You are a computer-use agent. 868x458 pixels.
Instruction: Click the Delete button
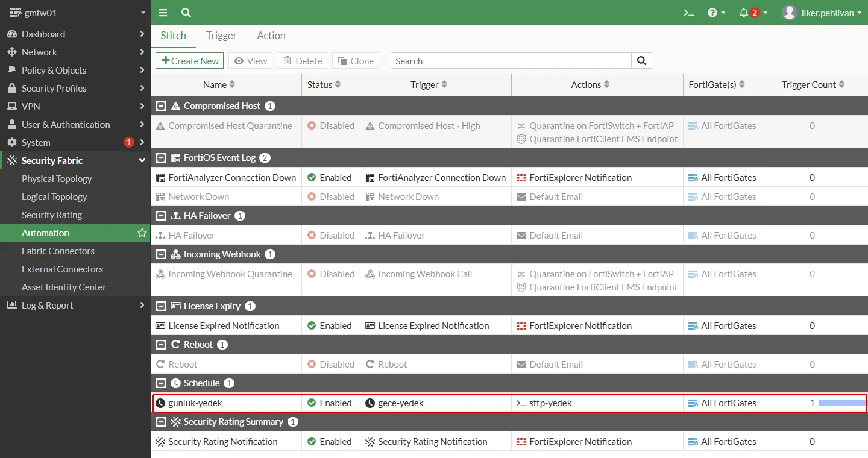[303, 61]
